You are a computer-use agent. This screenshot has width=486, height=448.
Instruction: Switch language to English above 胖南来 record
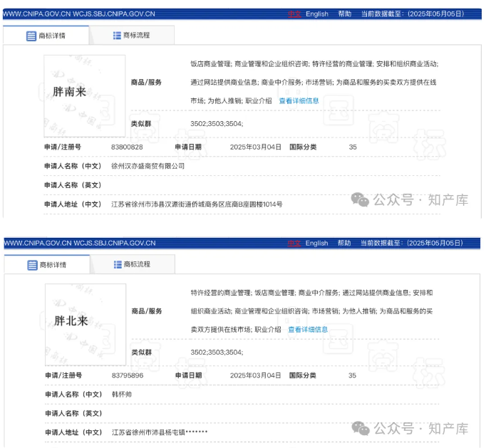point(317,14)
